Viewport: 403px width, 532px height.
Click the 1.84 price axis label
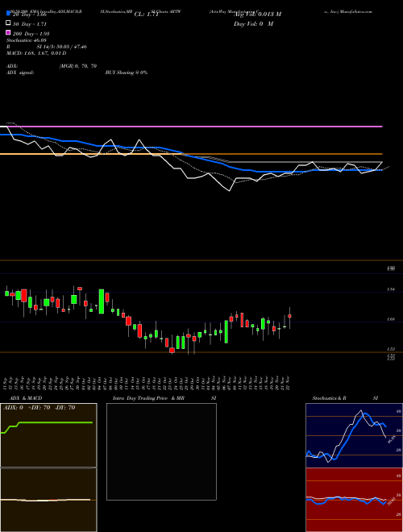coord(390,289)
